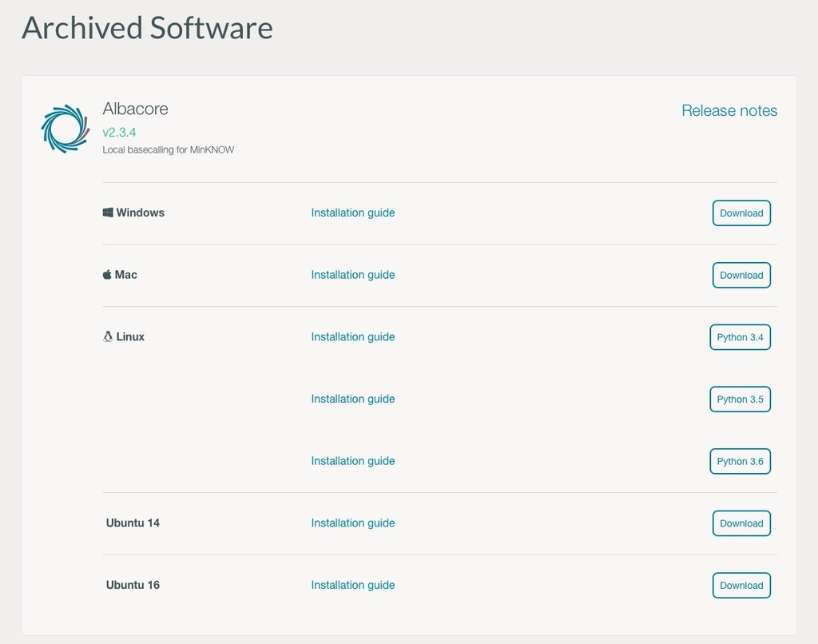Image resolution: width=818 pixels, height=644 pixels.
Task: Click 'Local basecalling for MinKNOW' text
Action: click(x=168, y=149)
